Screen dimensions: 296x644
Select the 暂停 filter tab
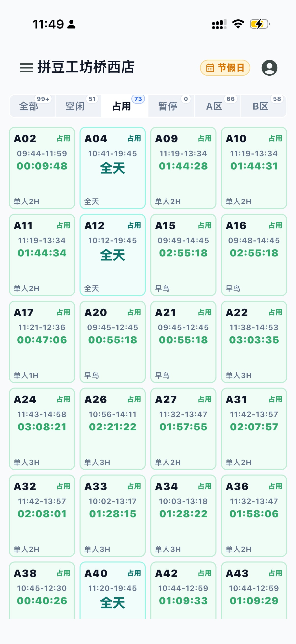(171, 106)
